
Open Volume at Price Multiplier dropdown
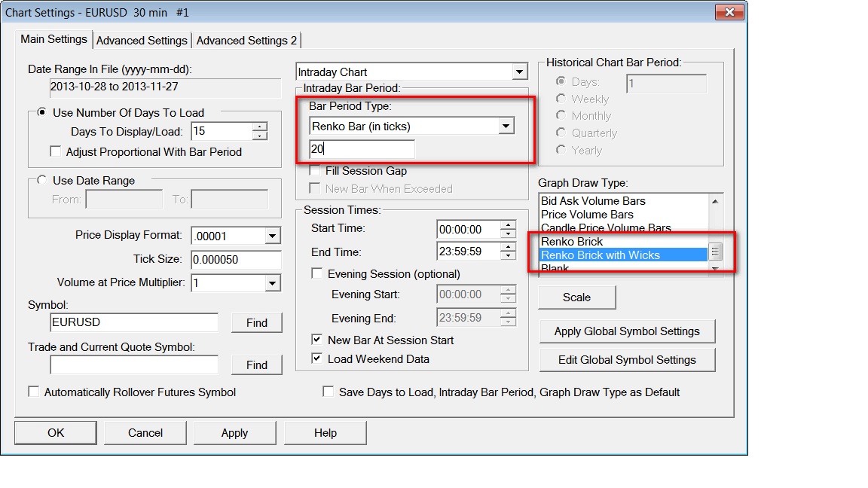point(272,283)
